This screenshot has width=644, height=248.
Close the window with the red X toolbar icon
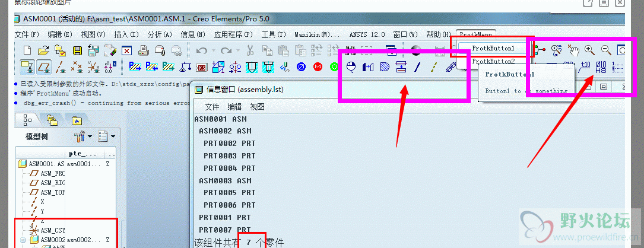(128, 50)
